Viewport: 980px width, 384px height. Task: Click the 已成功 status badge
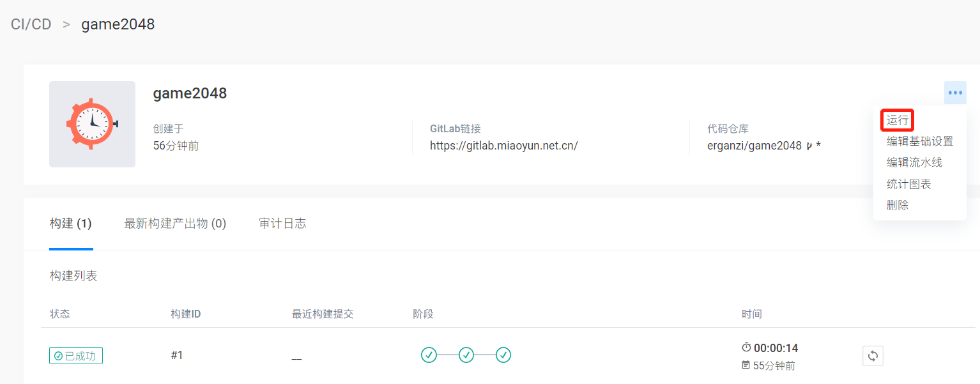tap(76, 356)
